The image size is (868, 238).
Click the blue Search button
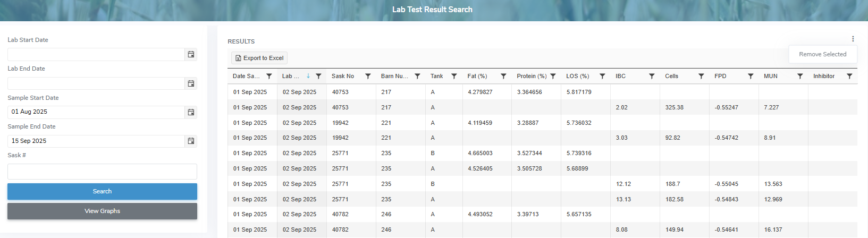tap(102, 191)
